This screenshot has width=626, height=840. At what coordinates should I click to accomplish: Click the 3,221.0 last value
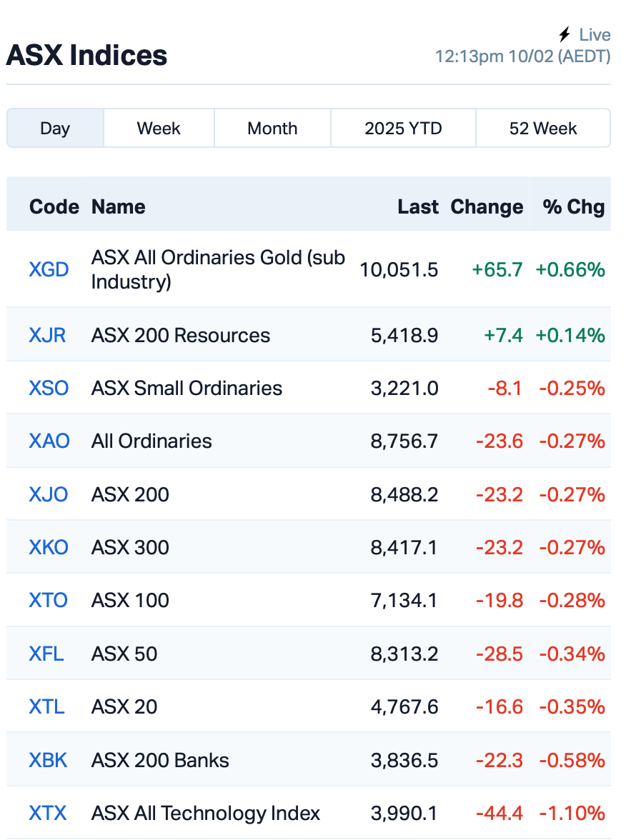[404, 388]
